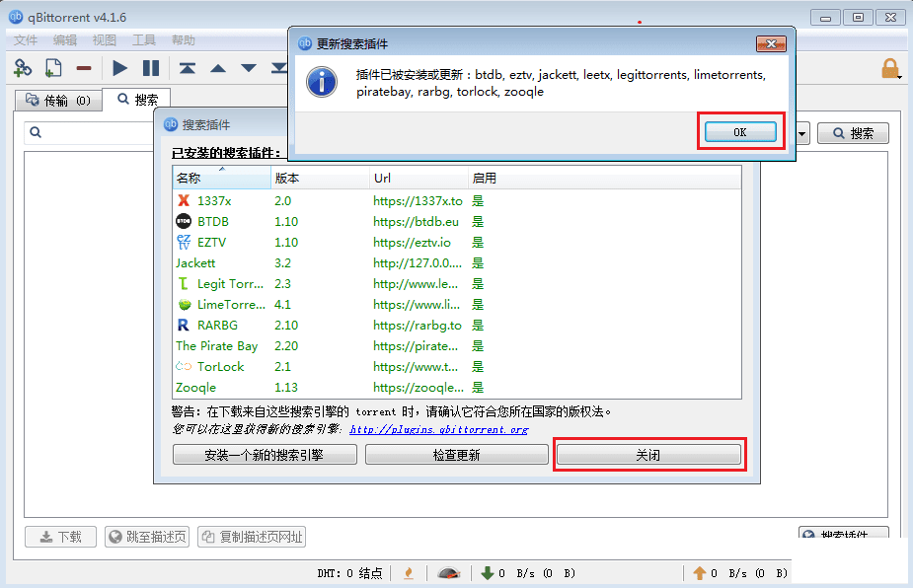This screenshot has width=913, height=588.
Task: Select the Legit Torr... plugin name
Action: click(x=231, y=284)
